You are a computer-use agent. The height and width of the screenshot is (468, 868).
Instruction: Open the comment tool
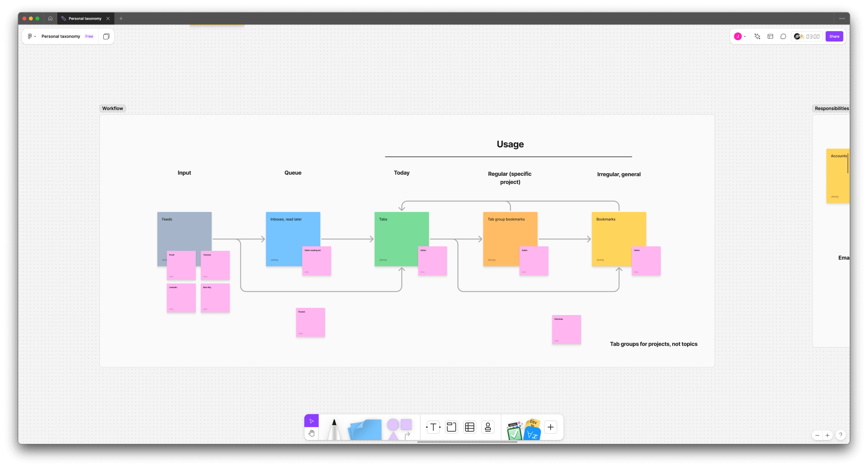784,36
